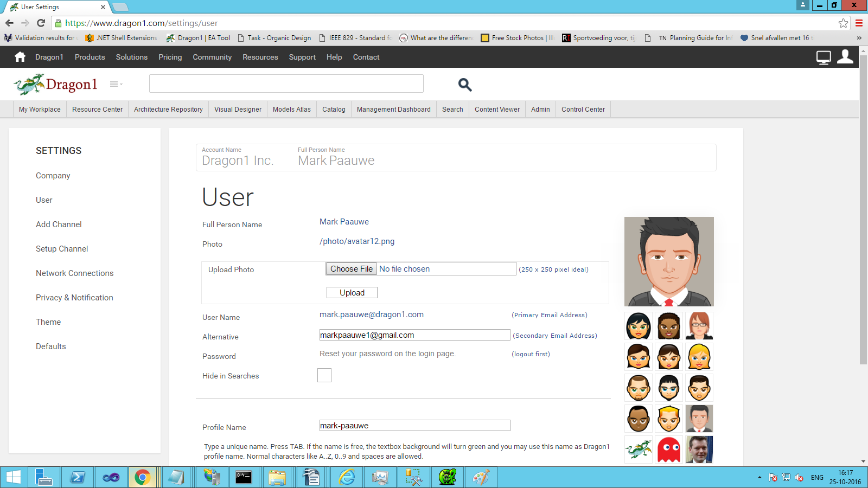
Task: Click the home icon in the top navigation
Action: (20, 57)
